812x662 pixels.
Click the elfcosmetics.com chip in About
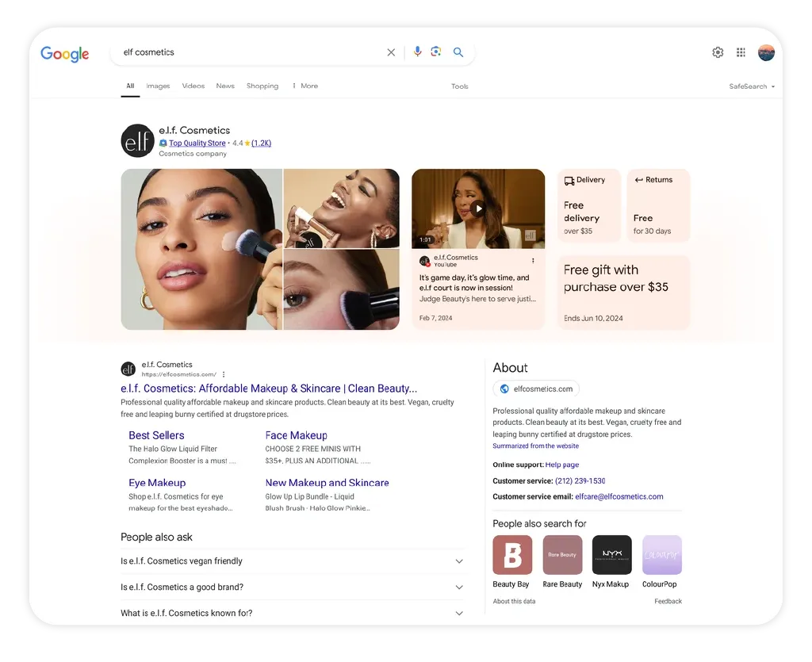tap(536, 388)
